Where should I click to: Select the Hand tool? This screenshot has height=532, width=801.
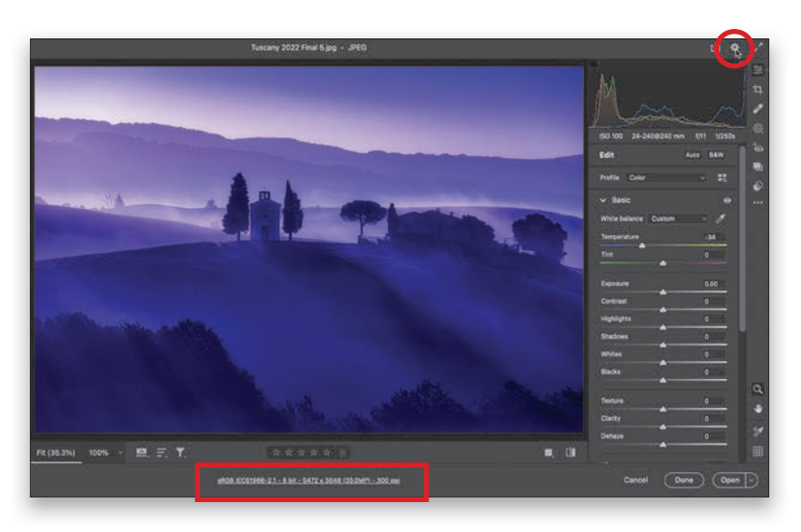point(758,409)
